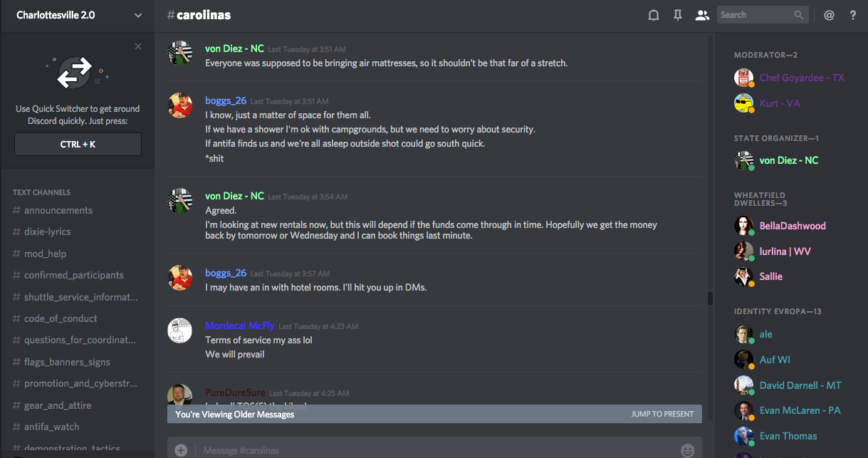Select the gear_and_attire channel
Viewport: 868px width, 458px height.
point(58,405)
